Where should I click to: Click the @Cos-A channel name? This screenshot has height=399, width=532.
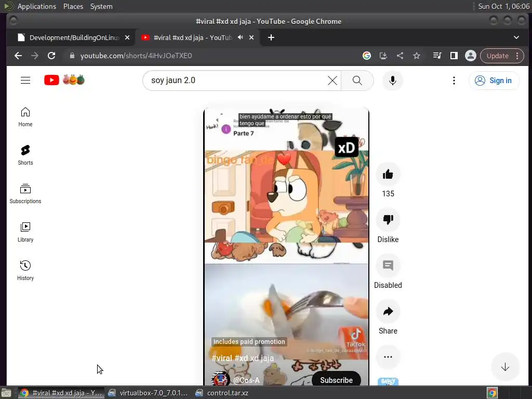tap(246, 380)
